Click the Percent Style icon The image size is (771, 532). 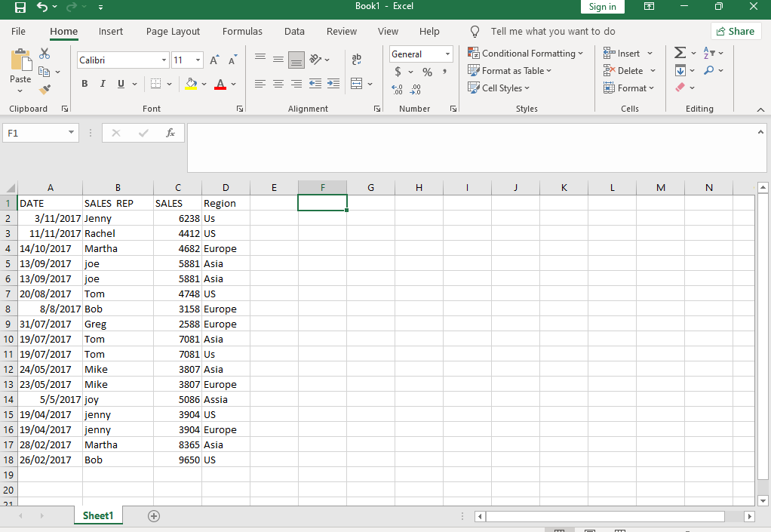[x=427, y=72]
